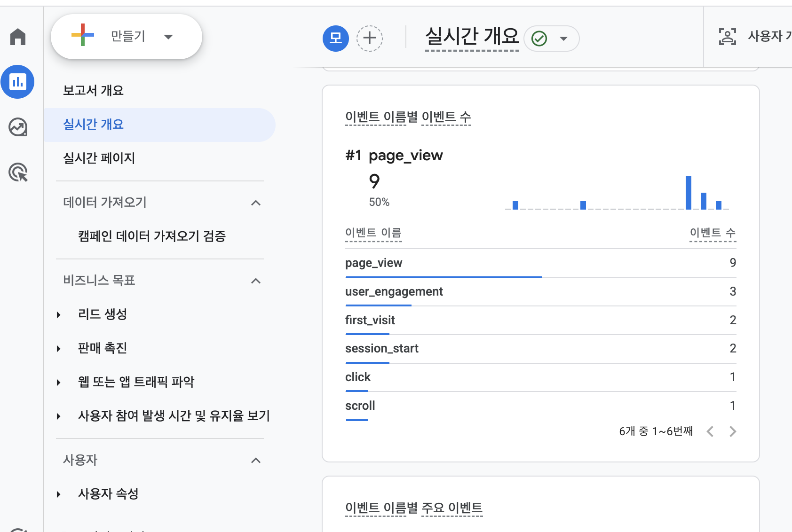Image resolution: width=792 pixels, height=532 pixels.
Task: Click the colorful plus create icon
Action: pos(83,35)
